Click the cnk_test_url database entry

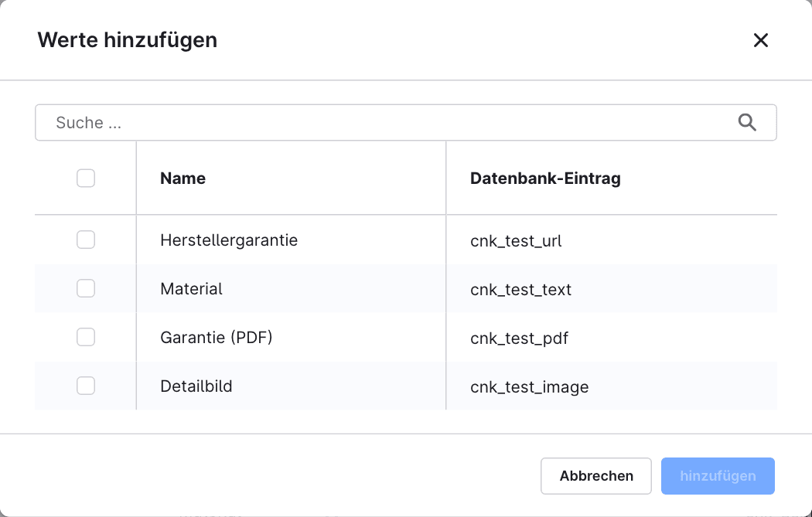[516, 240]
